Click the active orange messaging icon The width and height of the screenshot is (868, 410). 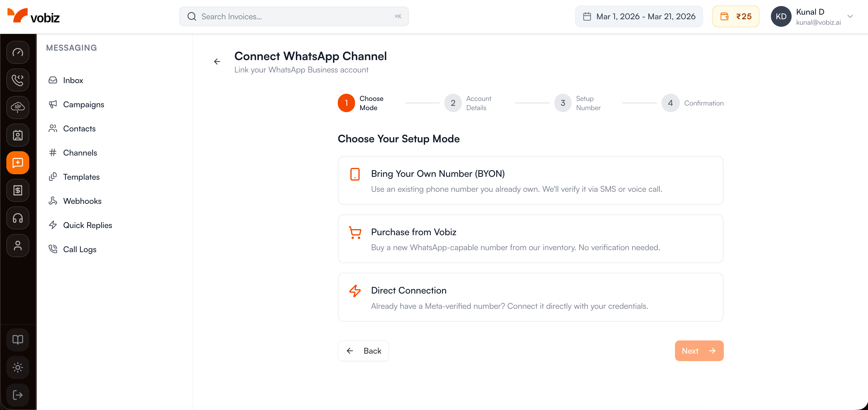pyautogui.click(x=18, y=162)
